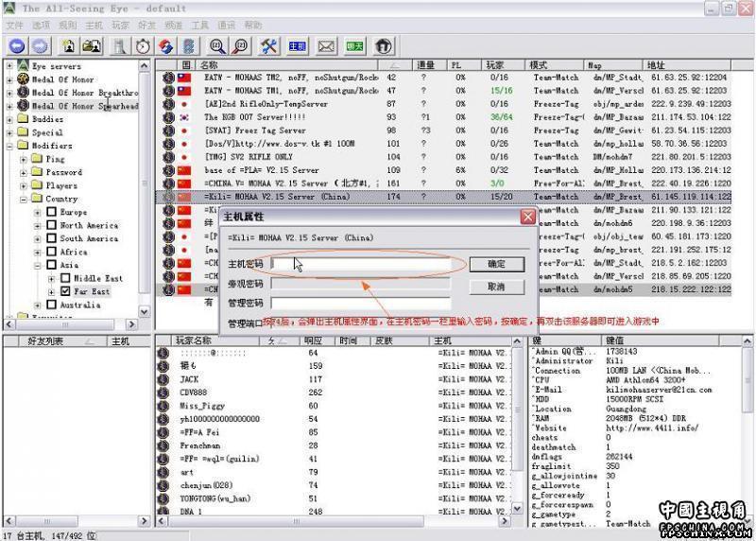Expand the Medal Of Honor Spearhead node
The image size is (756, 541).
9,105
